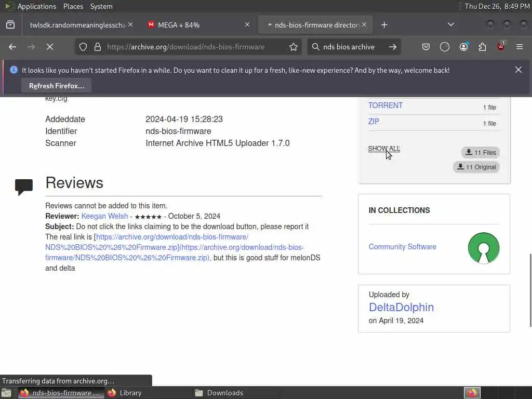The width and height of the screenshot is (532, 399).
Task: Click the Refresh Firefox… button
Action: [57, 86]
